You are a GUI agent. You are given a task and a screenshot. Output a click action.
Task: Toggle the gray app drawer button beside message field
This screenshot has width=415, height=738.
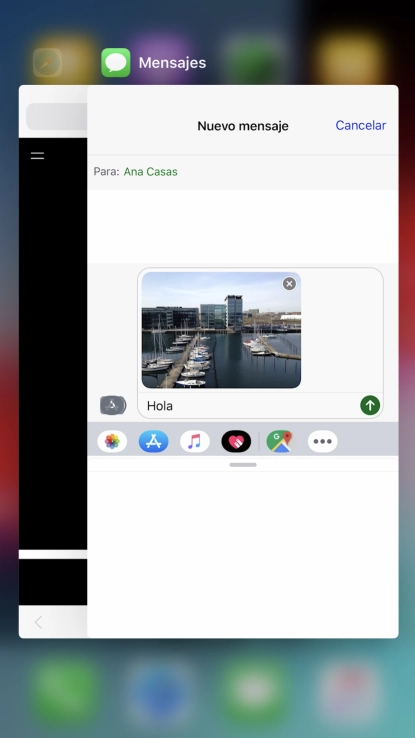(x=113, y=405)
